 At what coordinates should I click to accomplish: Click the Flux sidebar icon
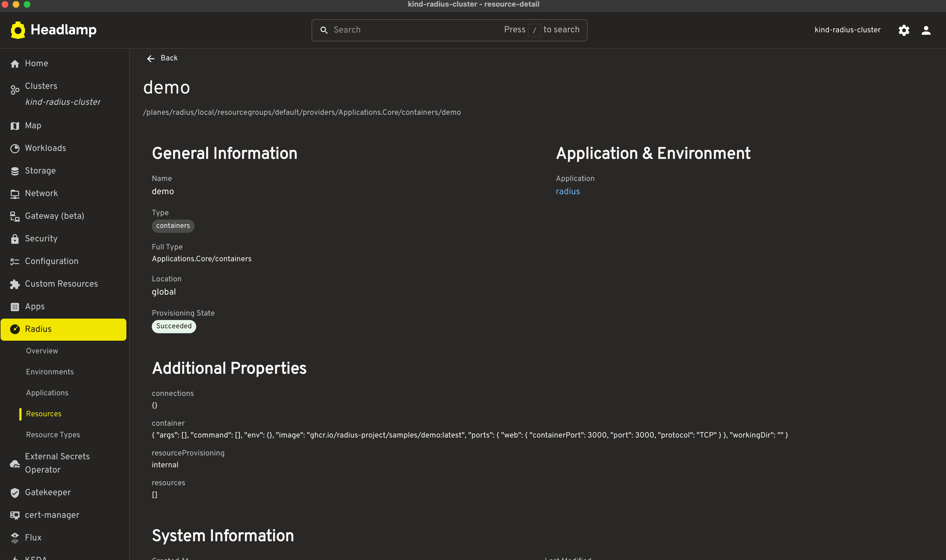(15, 538)
